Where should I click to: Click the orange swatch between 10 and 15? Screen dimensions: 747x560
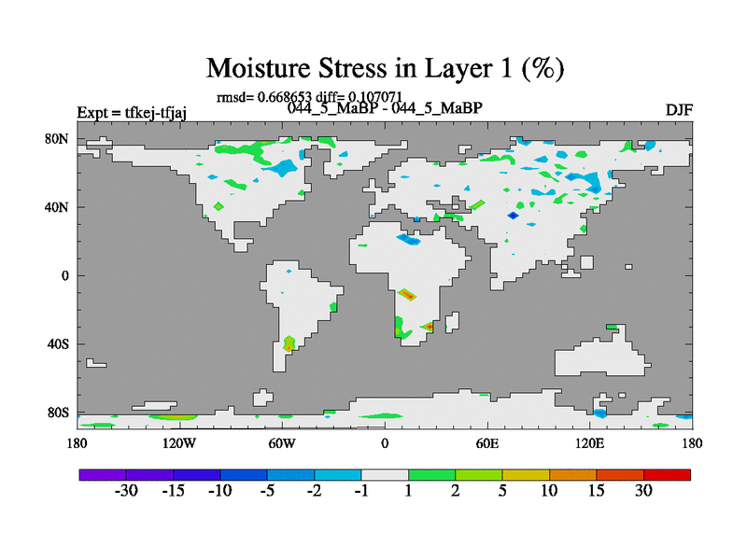coord(573,475)
